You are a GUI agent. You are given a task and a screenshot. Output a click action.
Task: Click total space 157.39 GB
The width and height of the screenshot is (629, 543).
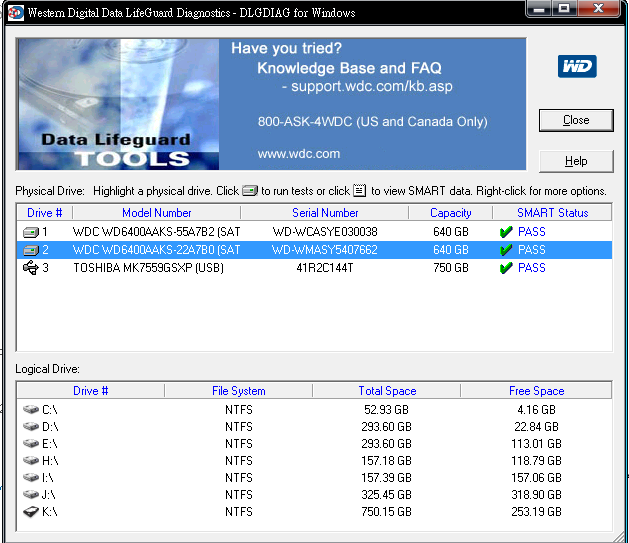coord(386,478)
